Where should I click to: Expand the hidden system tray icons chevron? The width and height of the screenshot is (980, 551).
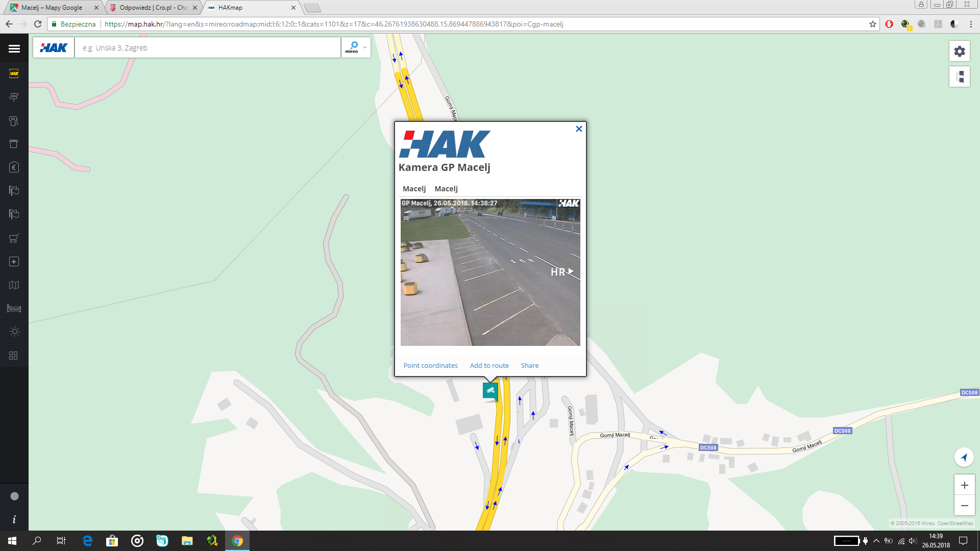pyautogui.click(x=876, y=541)
